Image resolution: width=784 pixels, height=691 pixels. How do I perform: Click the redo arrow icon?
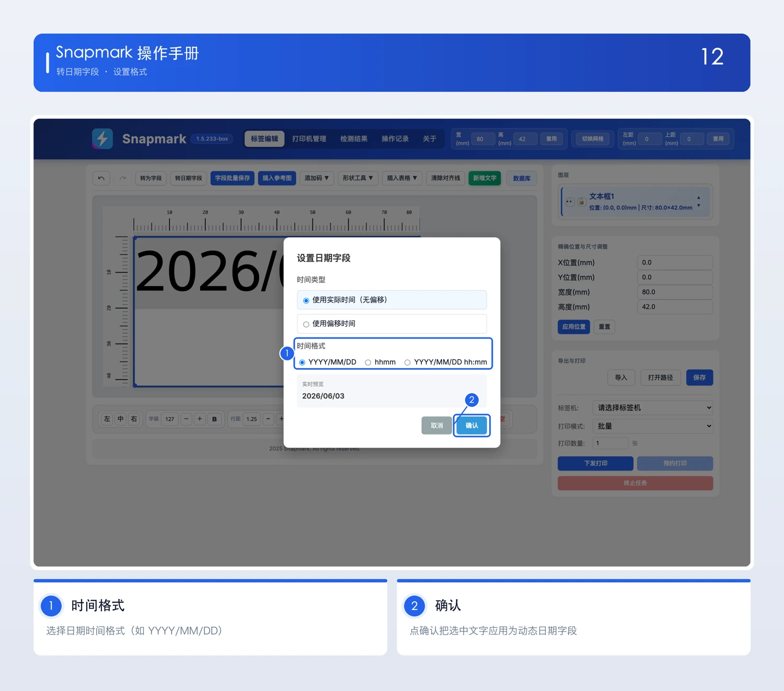click(x=123, y=178)
